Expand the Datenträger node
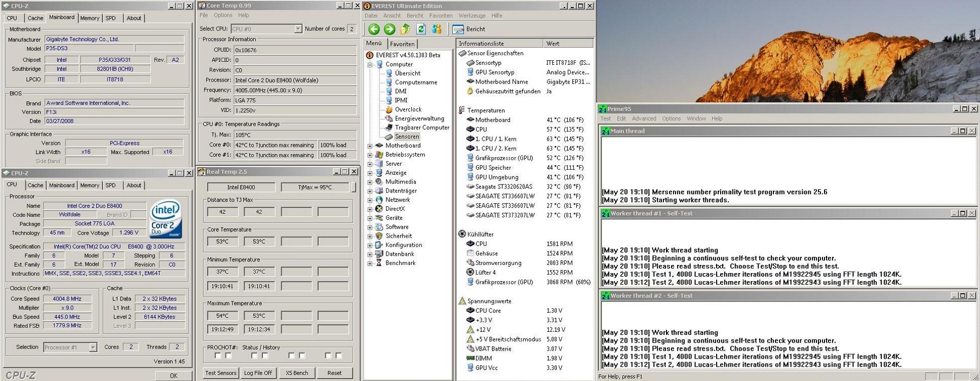This screenshot has width=980, height=381. click(x=370, y=191)
